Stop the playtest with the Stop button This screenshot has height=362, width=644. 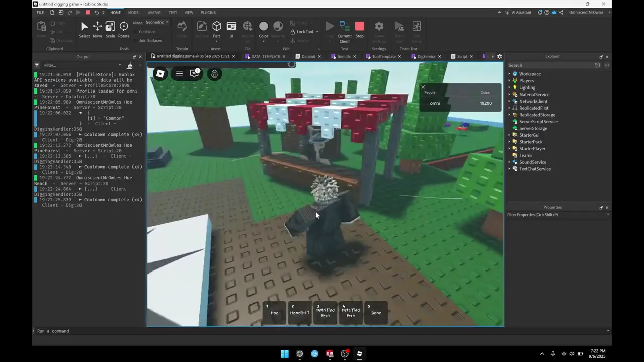(359, 30)
